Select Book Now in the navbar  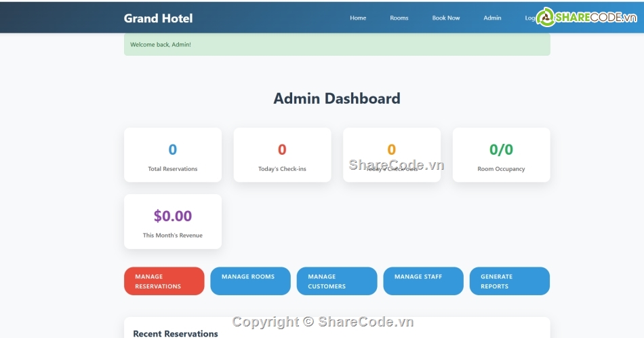(446, 18)
